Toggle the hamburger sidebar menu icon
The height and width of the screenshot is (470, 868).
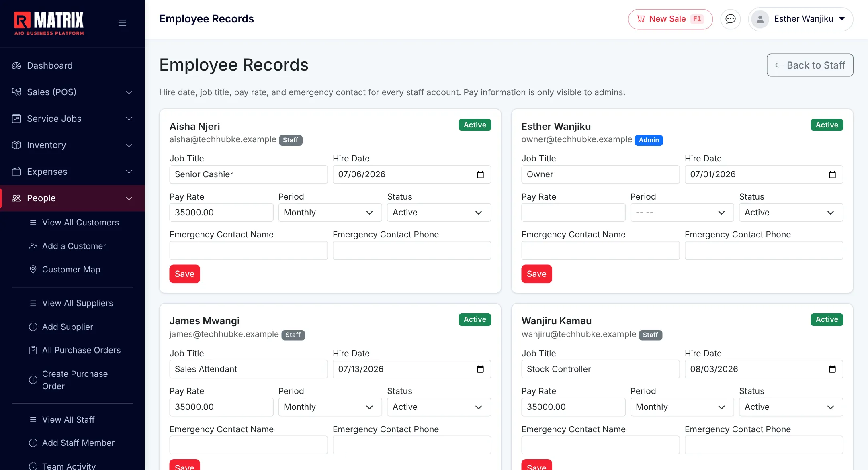122,23
